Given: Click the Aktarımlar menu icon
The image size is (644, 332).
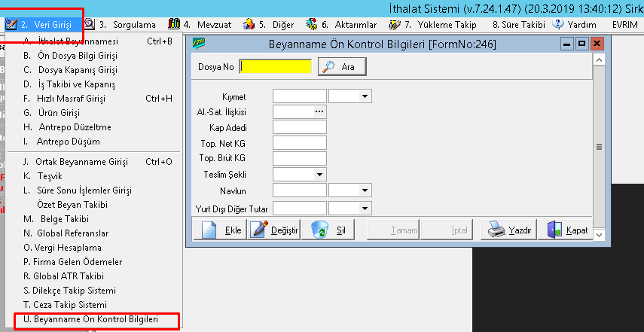Looking at the screenshot, I should click(312, 25).
